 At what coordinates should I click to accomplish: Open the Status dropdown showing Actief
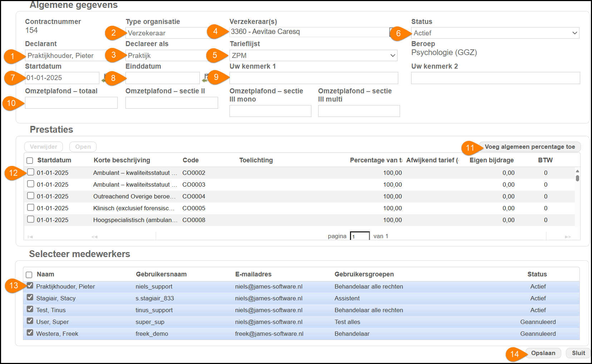point(495,33)
